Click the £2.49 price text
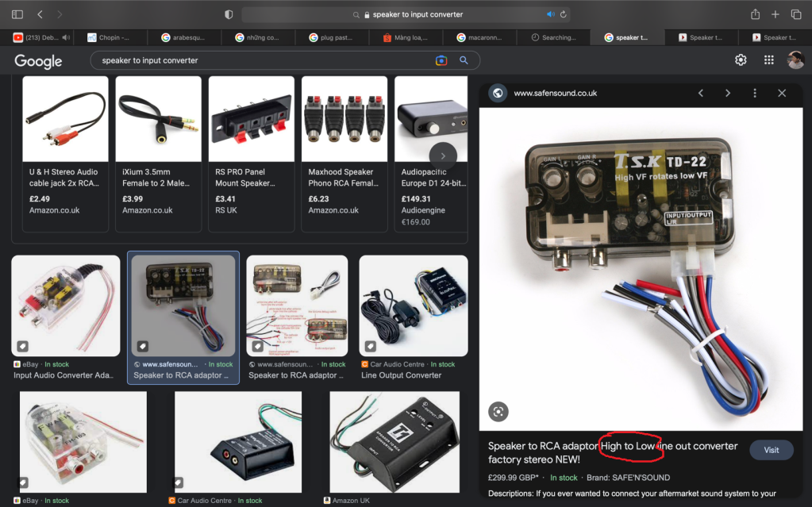This screenshot has height=507, width=812. pyautogui.click(x=40, y=199)
